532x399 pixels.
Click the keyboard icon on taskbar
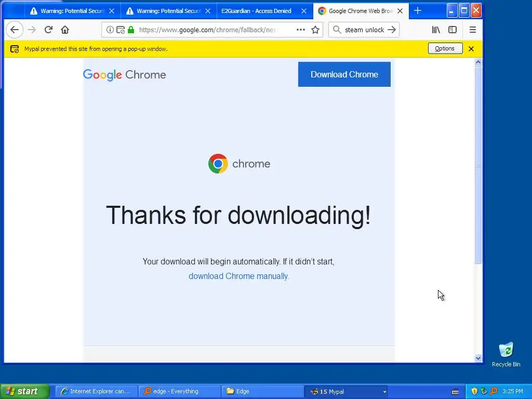(455, 392)
